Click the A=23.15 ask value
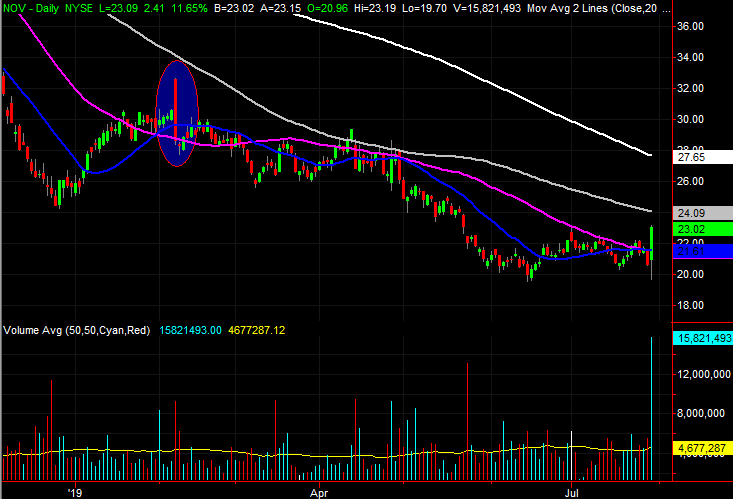Image resolution: width=733 pixels, height=499 pixels. [280, 8]
